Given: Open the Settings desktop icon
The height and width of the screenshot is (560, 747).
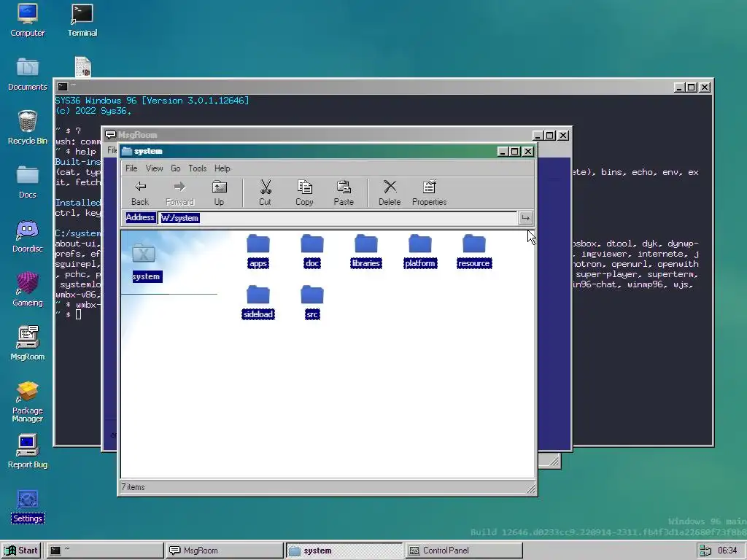Looking at the screenshot, I should pos(28,506).
